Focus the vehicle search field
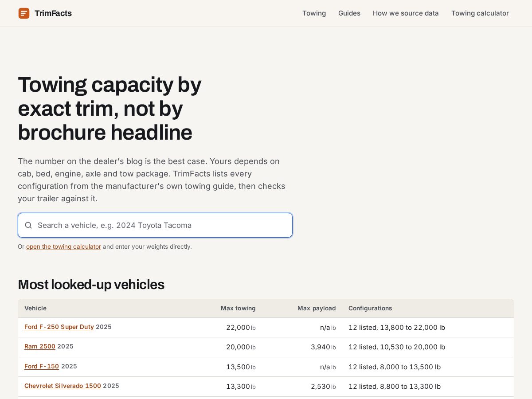The image size is (532, 399). point(155,225)
